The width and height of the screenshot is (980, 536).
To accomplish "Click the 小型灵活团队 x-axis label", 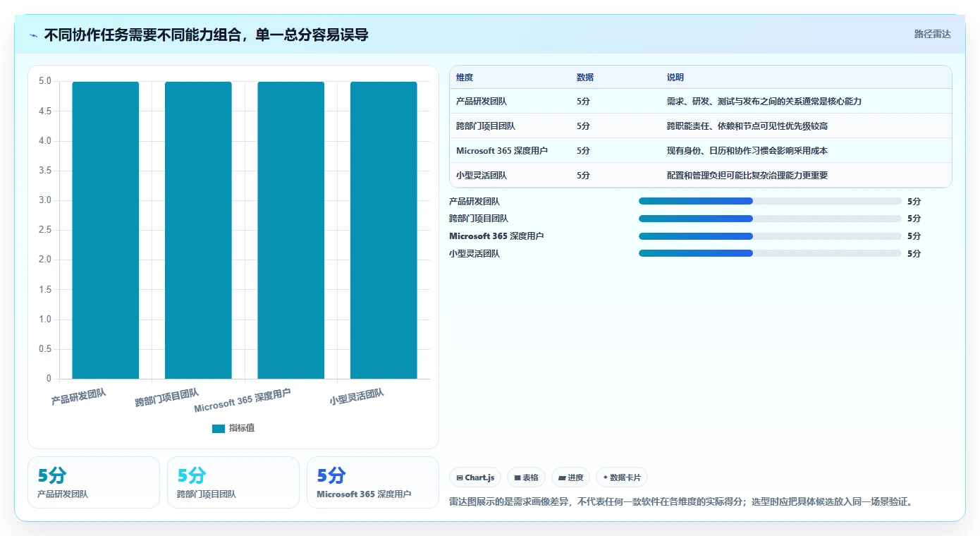I will coord(357,396).
